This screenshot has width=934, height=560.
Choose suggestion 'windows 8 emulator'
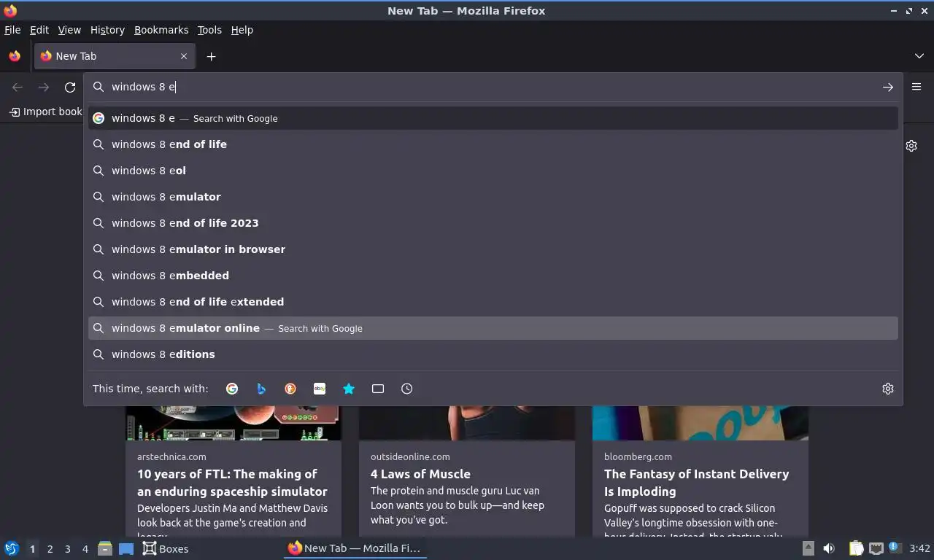click(493, 197)
